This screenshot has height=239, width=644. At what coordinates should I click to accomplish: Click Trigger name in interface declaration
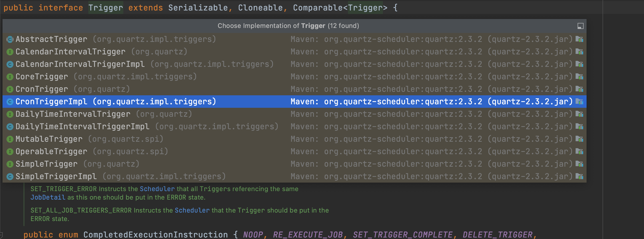106,8
